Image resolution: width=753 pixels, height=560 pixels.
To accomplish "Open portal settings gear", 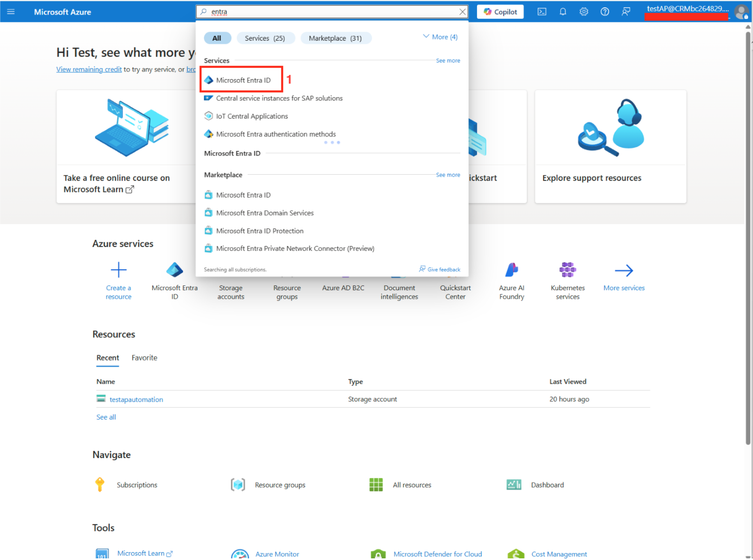I will (x=584, y=12).
